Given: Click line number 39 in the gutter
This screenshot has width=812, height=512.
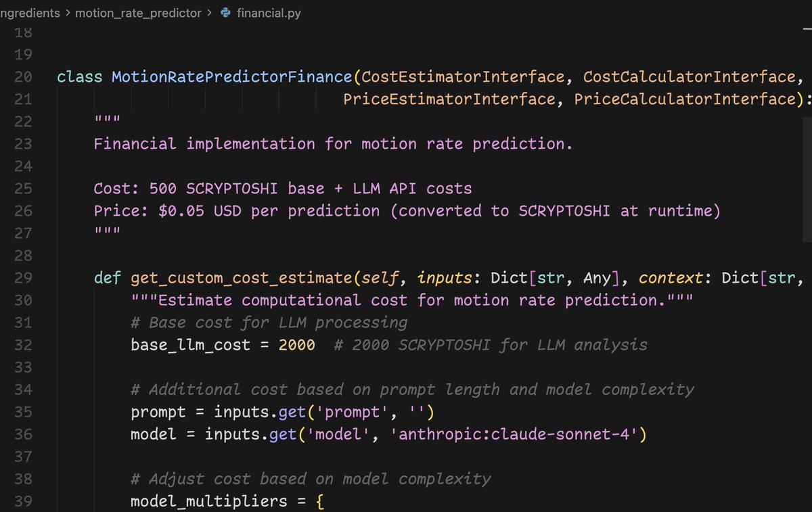Looking at the screenshot, I should coord(23,501).
